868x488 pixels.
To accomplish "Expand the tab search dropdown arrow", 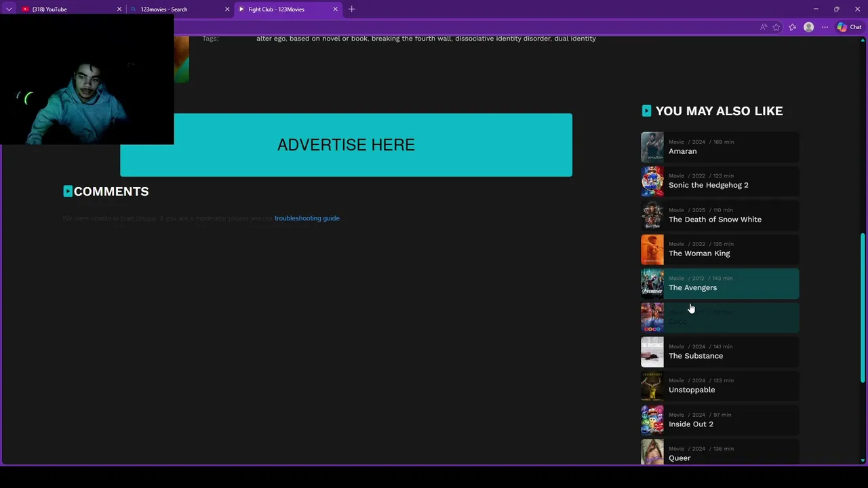I will (x=9, y=9).
